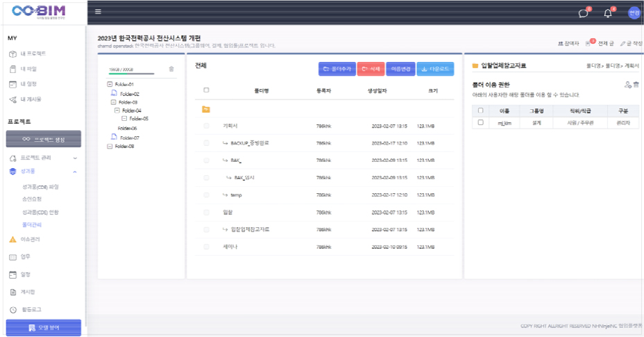Click the storage usage progress bar
This screenshot has height=337, width=644.
coord(131,74)
